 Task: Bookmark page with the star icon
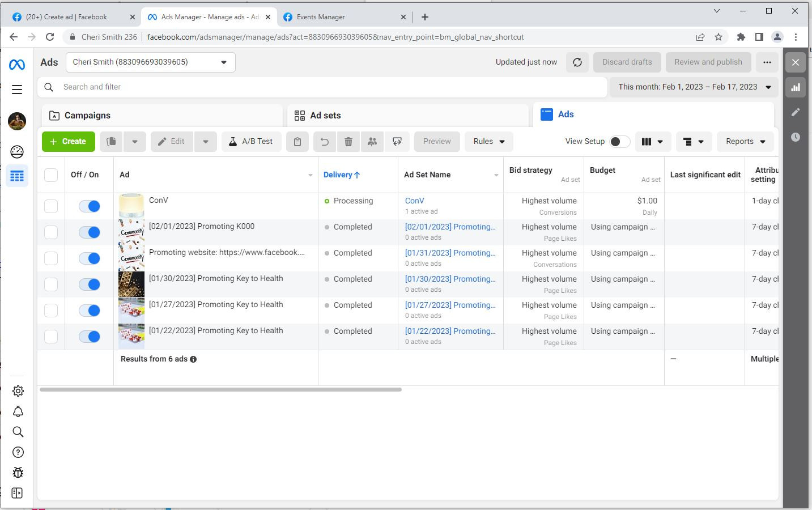click(719, 37)
